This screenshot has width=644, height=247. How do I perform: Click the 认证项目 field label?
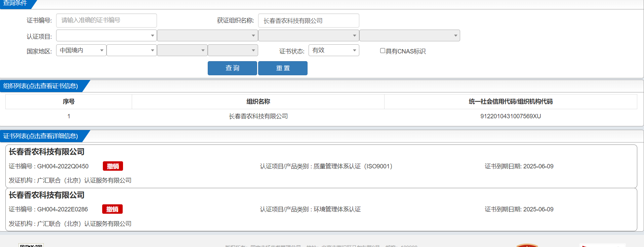pos(39,37)
